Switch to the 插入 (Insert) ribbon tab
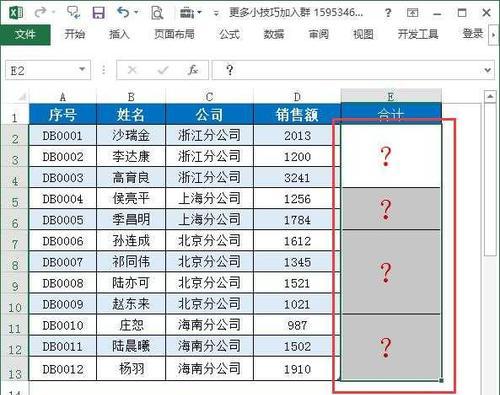This screenshot has height=395, width=500. 119,34
